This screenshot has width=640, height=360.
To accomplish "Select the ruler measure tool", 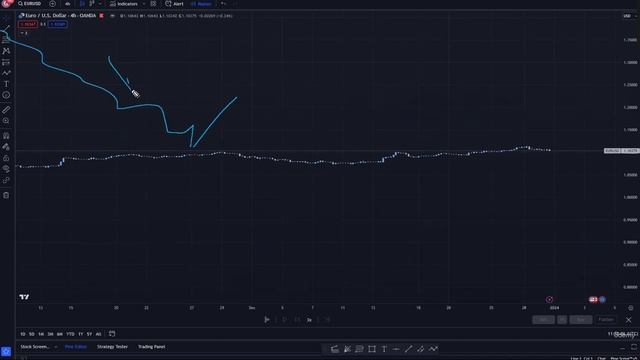I will pos(6,109).
